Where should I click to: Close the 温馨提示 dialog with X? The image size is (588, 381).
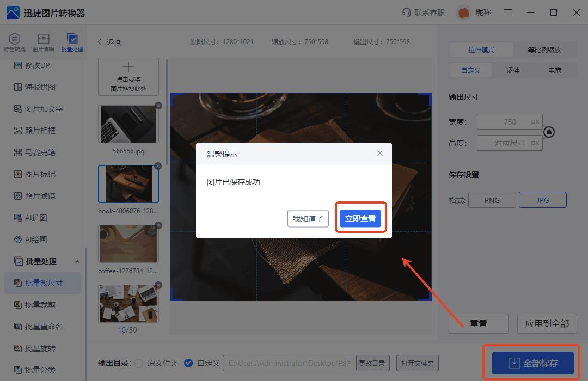click(380, 153)
